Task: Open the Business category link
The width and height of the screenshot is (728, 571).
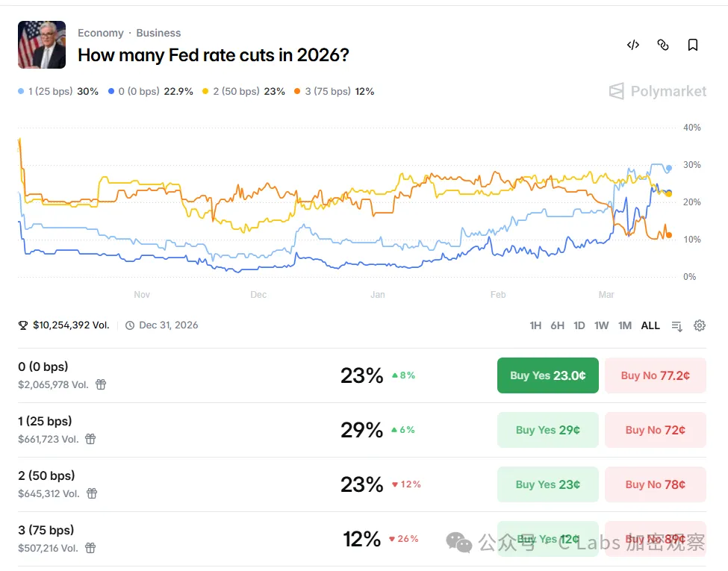Action: [x=158, y=33]
